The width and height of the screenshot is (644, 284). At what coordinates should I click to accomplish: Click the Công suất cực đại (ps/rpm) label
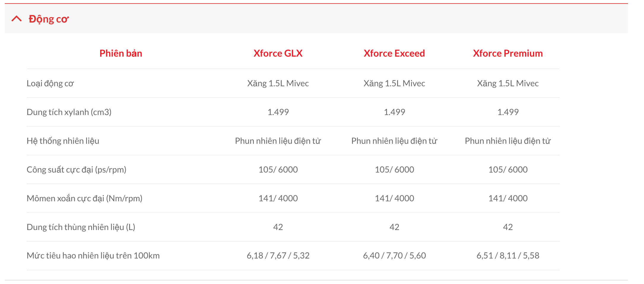click(x=76, y=170)
